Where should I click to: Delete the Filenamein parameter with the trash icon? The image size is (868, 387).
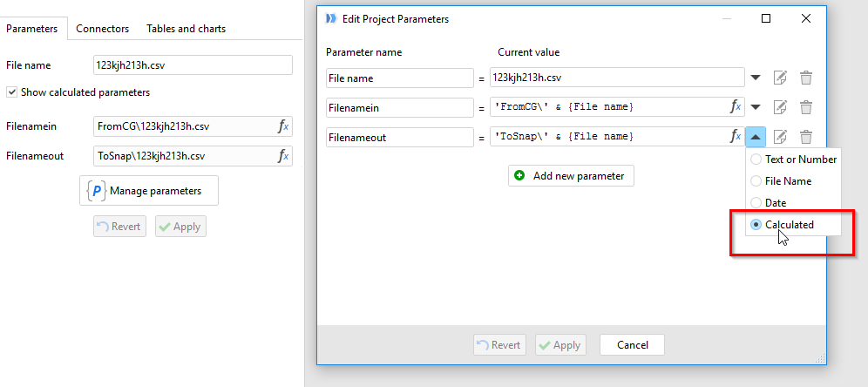pyautogui.click(x=806, y=107)
